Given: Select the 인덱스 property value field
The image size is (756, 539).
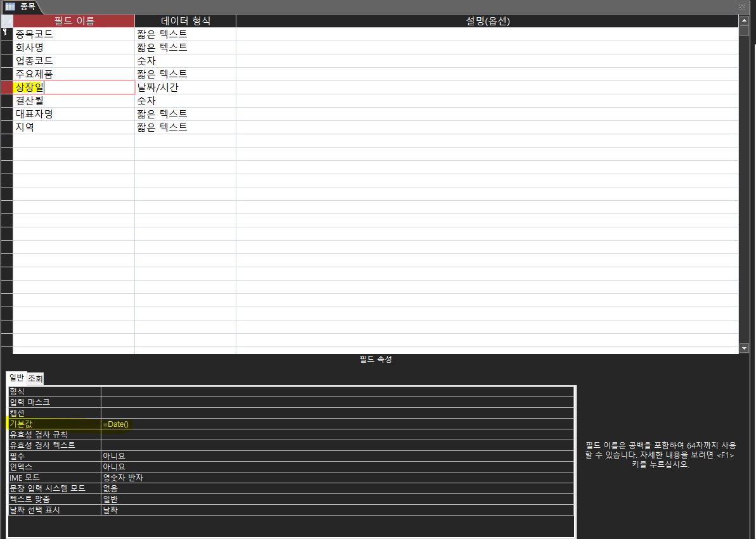Looking at the screenshot, I should (336, 467).
